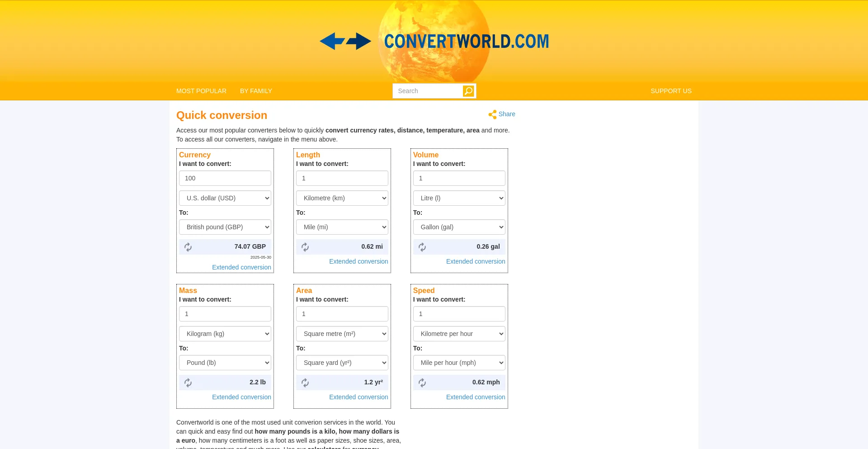Swap mass conversion direction icon

point(188,383)
